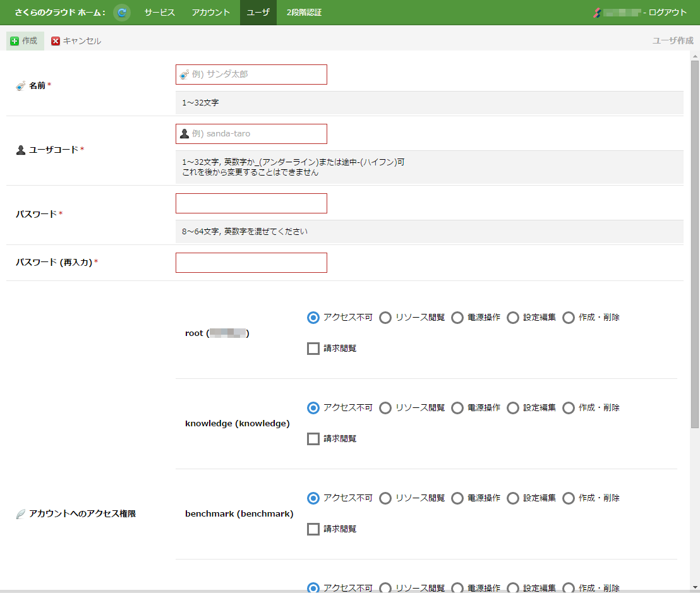
Task: Click the feather icon beside アカウントへのアクセス権限
Action: (x=21, y=514)
